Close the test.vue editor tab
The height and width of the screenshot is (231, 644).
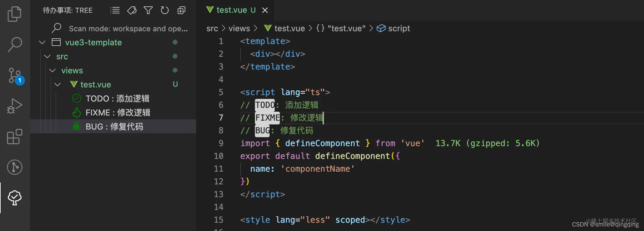coord(265,10)
